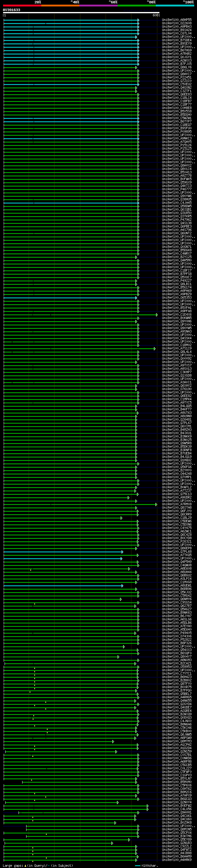Select hit label UniRef100_Q0JGY1

click(177, 57)
